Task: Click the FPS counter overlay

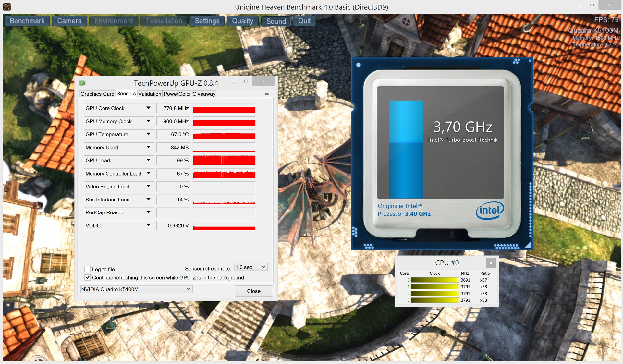Action: [606, 20]
